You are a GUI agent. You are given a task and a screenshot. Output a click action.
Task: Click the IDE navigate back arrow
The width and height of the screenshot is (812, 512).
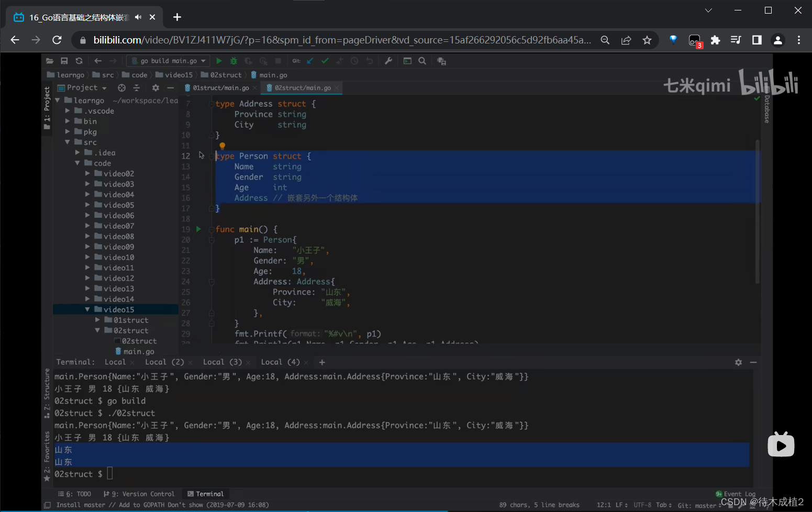tap(98, 61)
